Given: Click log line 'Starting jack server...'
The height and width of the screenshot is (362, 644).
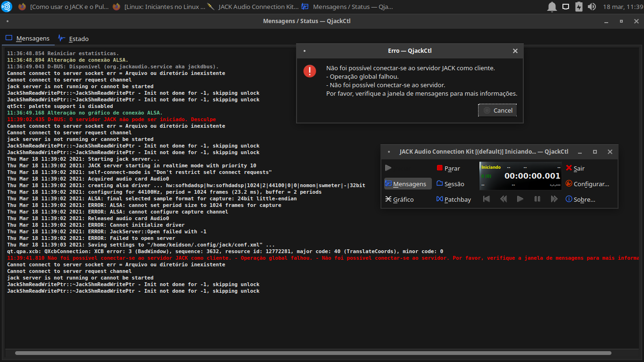Looking at the screenshot, I should (83, 159).
